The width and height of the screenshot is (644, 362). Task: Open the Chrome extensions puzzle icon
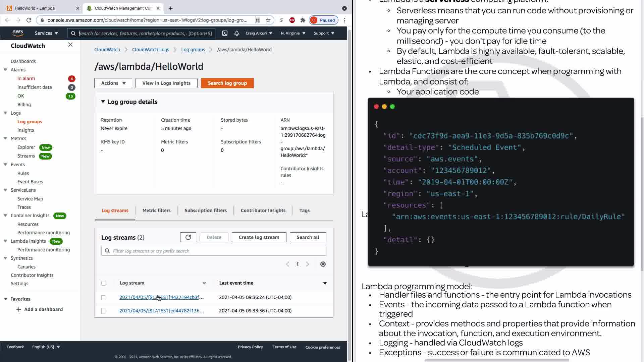(x=303, y=20)
